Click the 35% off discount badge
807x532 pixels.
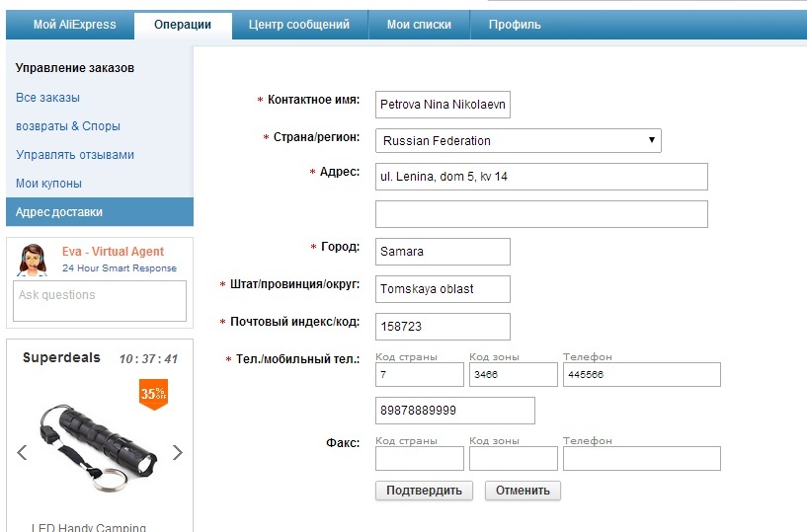point(153,394)
